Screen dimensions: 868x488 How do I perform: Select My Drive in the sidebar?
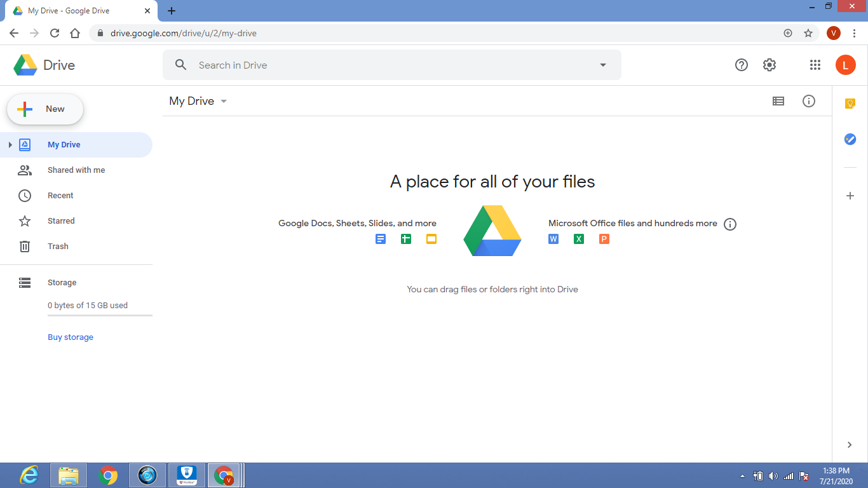76,145
